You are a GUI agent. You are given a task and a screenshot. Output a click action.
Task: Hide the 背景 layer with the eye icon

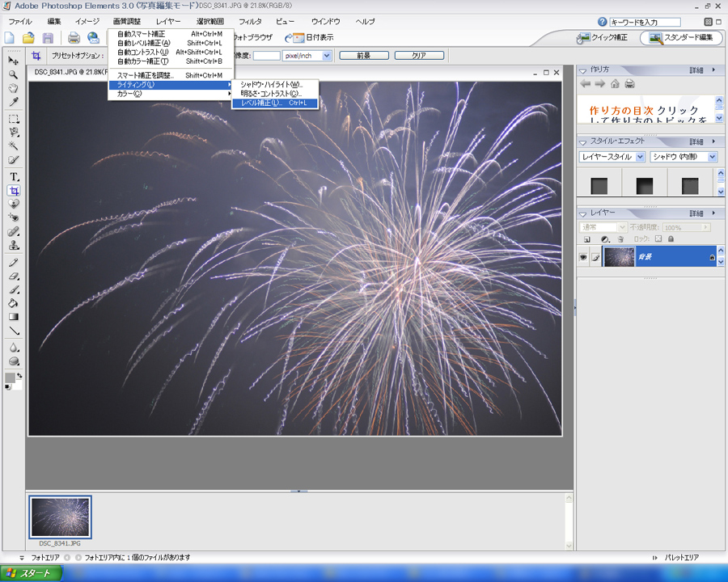[582, 257]
